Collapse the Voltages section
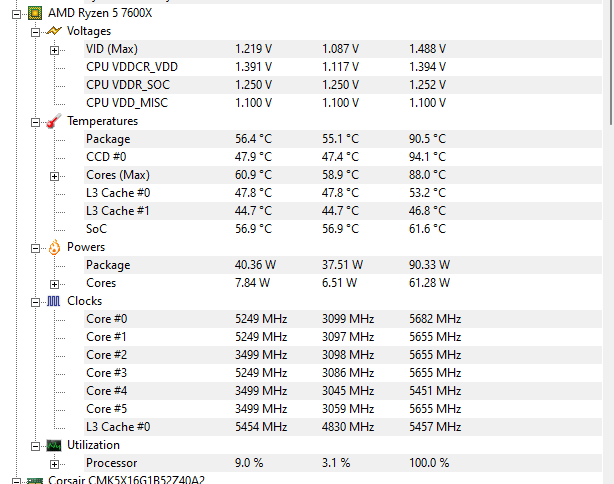Image resolution: width=614 pixels, height=484 pixels. click(x=36, y=31)
